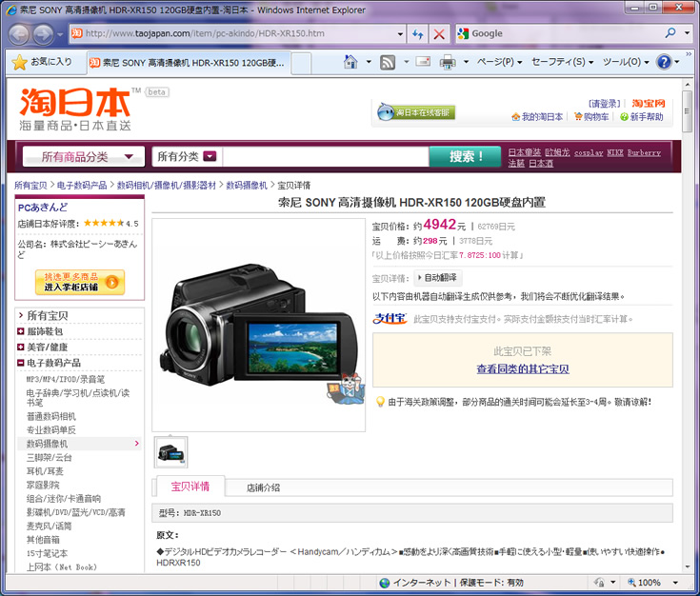
Task: Click the 搜索! search button
Action: [465, 156]
